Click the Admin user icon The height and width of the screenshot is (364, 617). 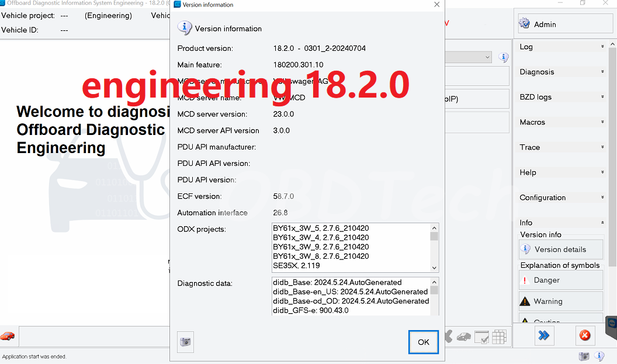tap(524, 23)
